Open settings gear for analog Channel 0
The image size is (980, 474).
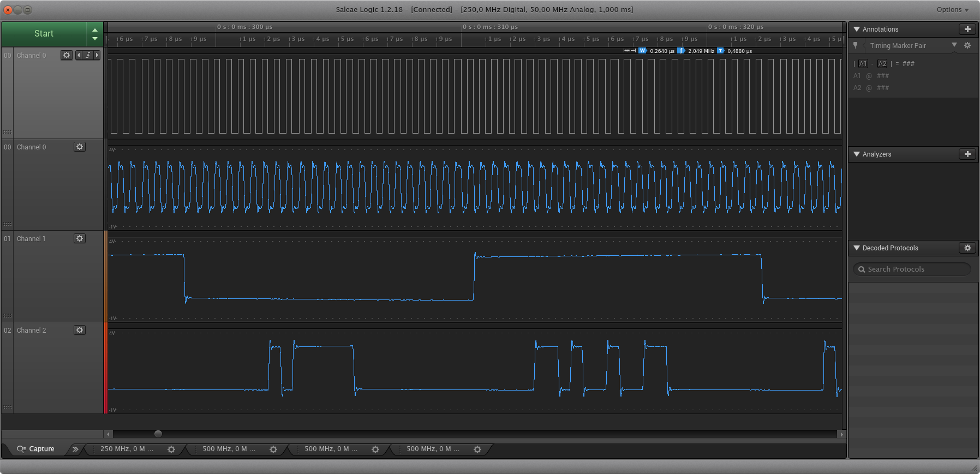tap(80, 147)
